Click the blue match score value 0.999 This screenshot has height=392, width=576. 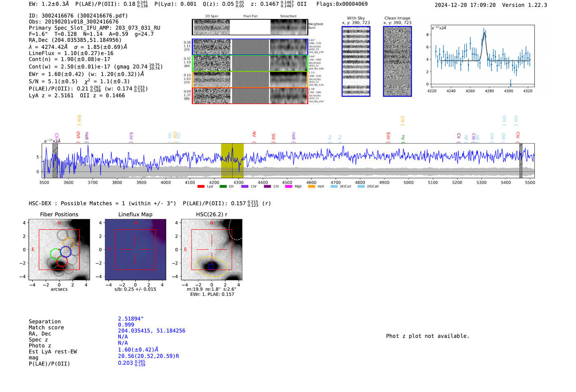126,325
